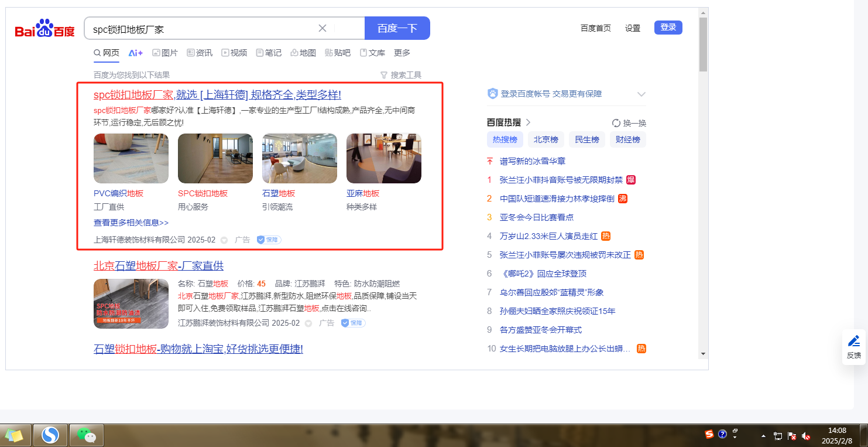868x447 pixels.
Task: Open hot search 张兰汪小菲抖音账号被无限期封禁
Action: 561,180
